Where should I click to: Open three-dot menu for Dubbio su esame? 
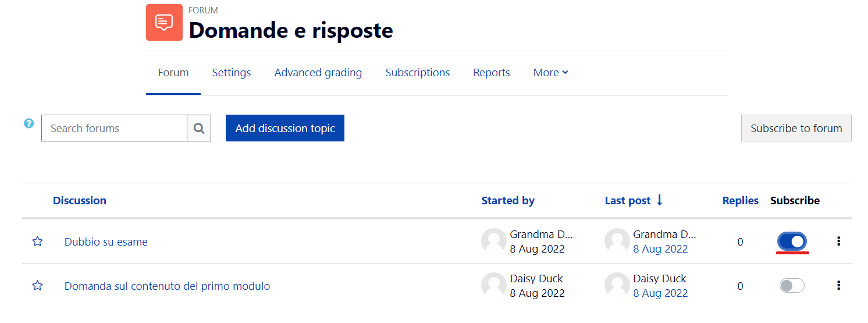(838, 241)
